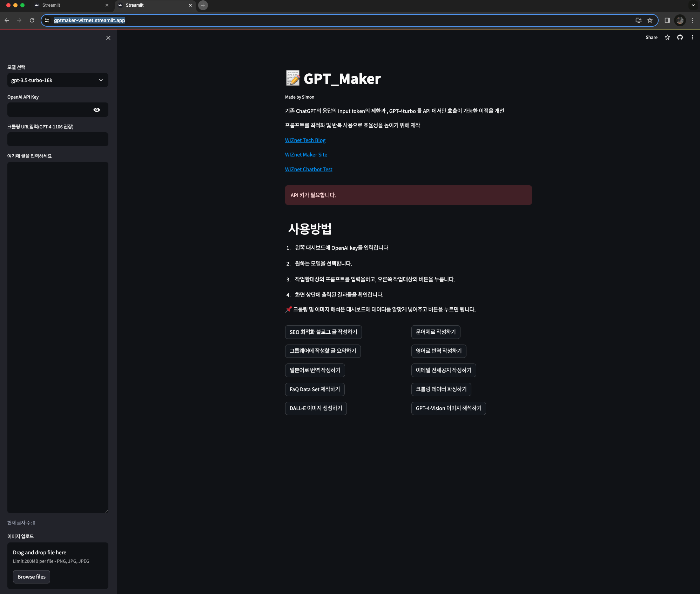Click the Made by Simon text

coord(299,97)
